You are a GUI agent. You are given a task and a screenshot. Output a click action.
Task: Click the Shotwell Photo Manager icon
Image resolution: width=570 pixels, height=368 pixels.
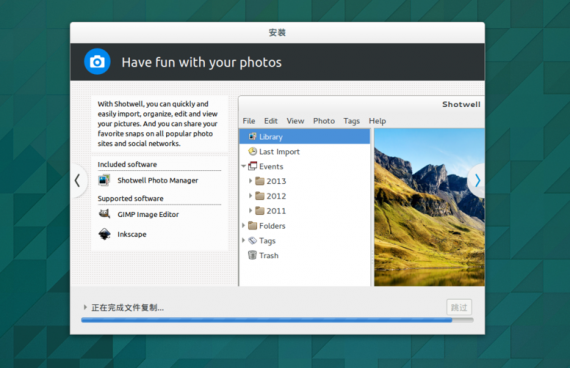(x=104, y=180)
